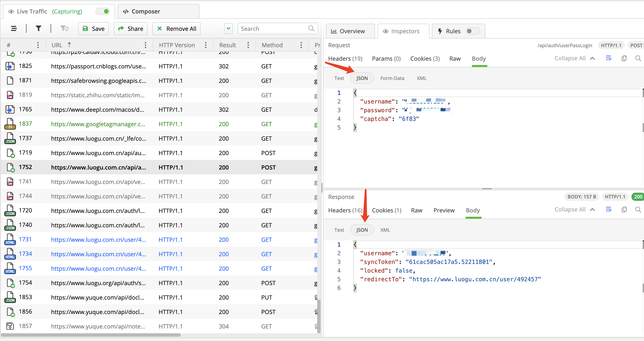Click the search magnifier icon in the Search box
This screenshot has width=644, height=341.
pyautogui.click(x=311, y=28)
